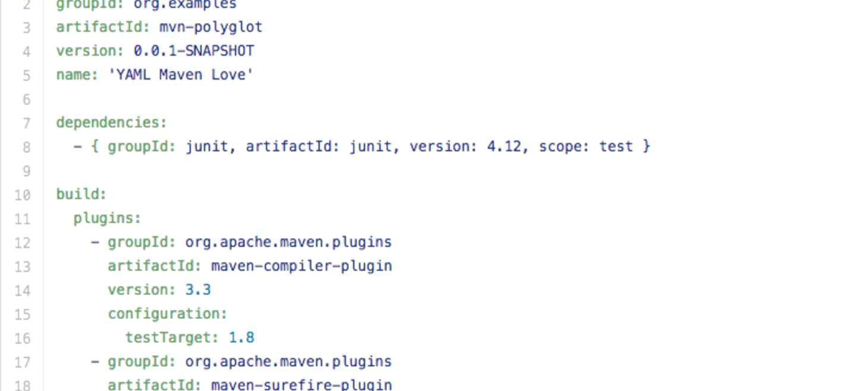Click the 'configuration:' key
Screen dimensions: 868x391
[168, 314]
